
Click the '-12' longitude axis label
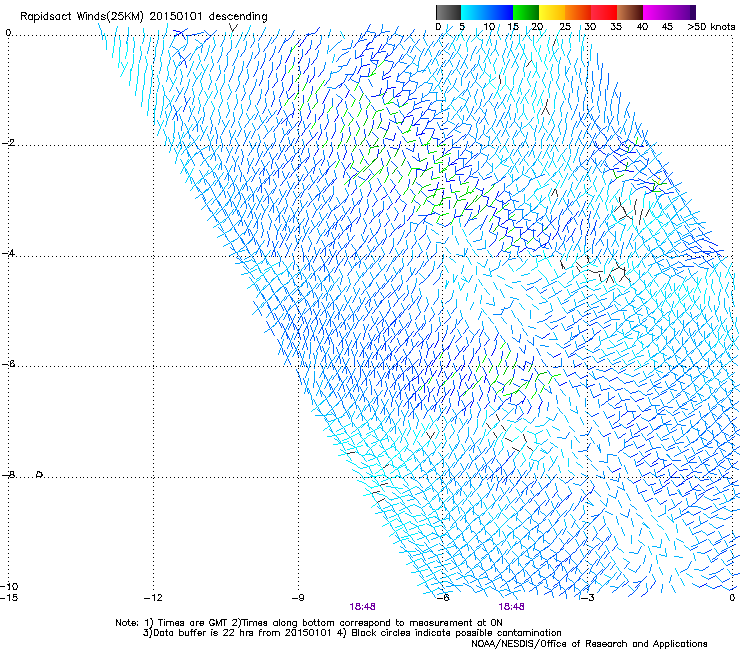(x=153, y=598)
